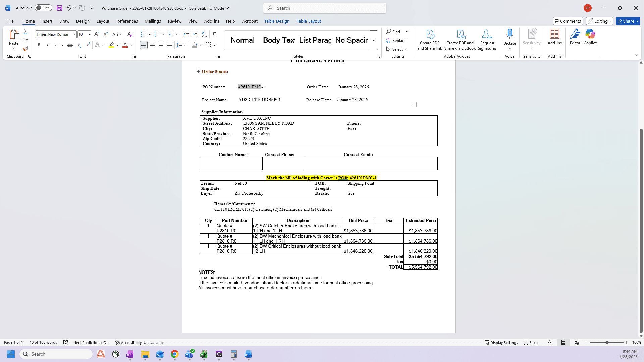Click the Save disk icon
Screen dimensions: 644x362
(x=59, y=8)
